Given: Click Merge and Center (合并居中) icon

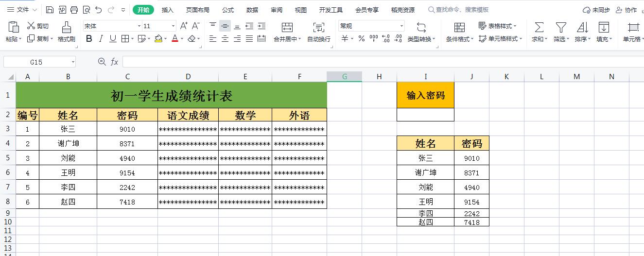Looking at the screenshot, I should 287,27.
